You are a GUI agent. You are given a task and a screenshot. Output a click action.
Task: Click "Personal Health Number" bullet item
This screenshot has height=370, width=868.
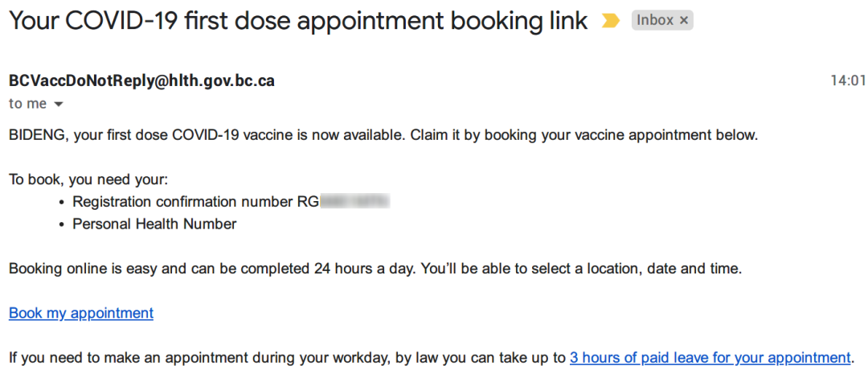tap(154, 224)
